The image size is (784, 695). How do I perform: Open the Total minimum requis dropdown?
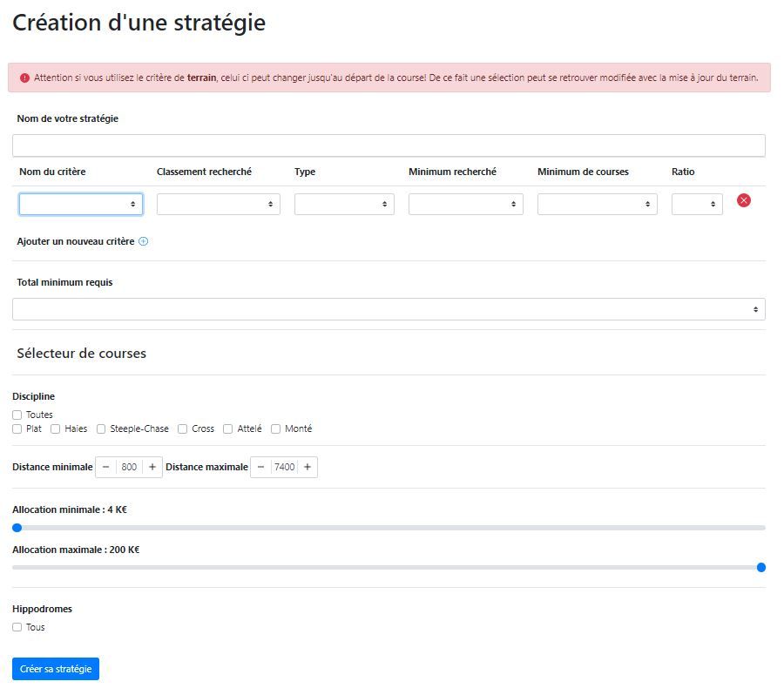(x=389, y=309)
